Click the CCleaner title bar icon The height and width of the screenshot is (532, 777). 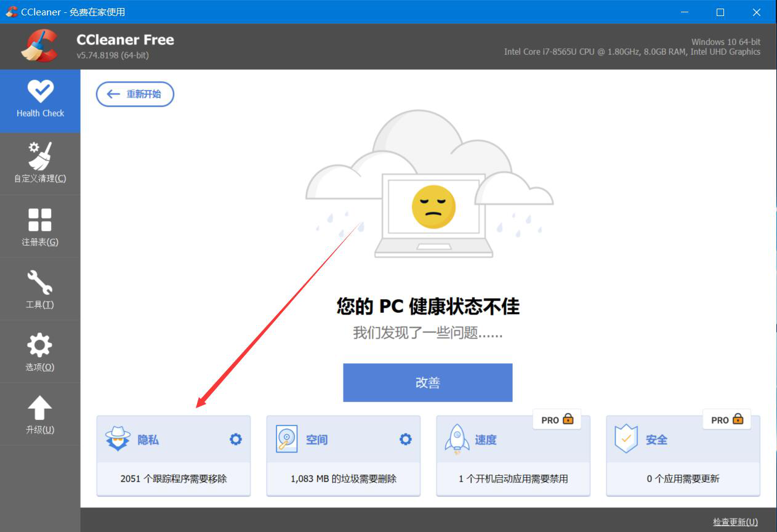point(11,12)
